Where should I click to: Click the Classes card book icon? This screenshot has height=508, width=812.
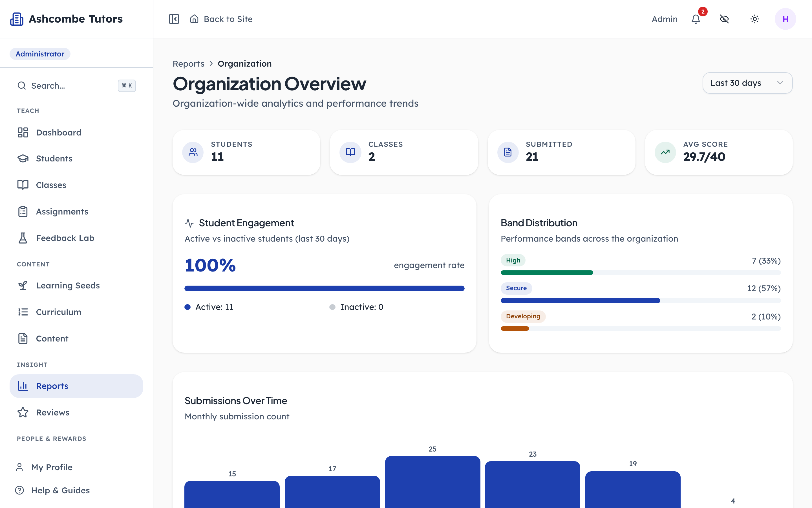[x=350, y=152]
